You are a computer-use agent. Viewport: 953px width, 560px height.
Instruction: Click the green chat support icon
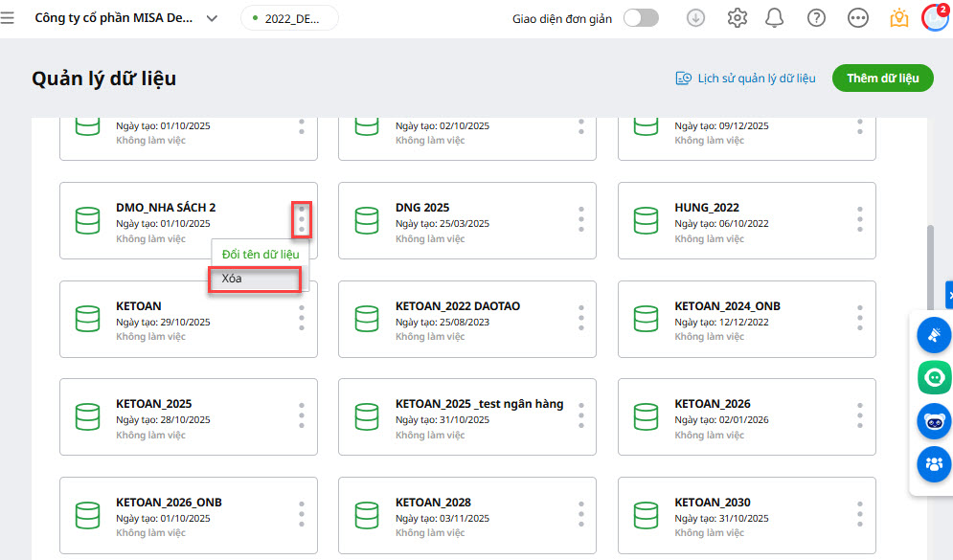[933, 378]
